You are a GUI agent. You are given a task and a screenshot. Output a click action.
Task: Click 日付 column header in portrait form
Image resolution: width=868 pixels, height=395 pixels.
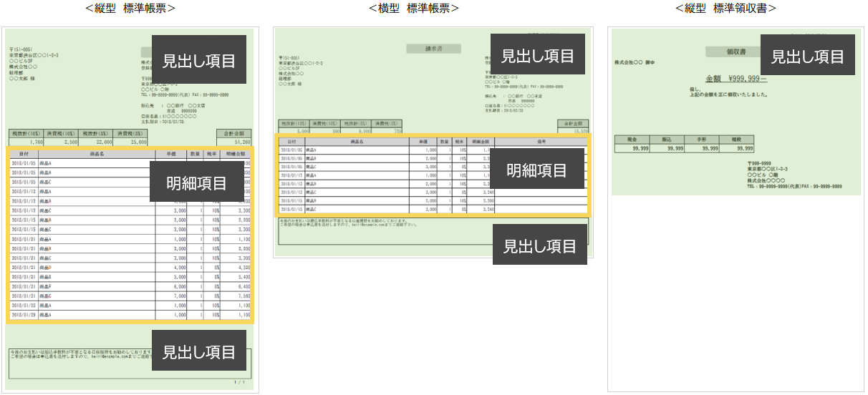24,154
